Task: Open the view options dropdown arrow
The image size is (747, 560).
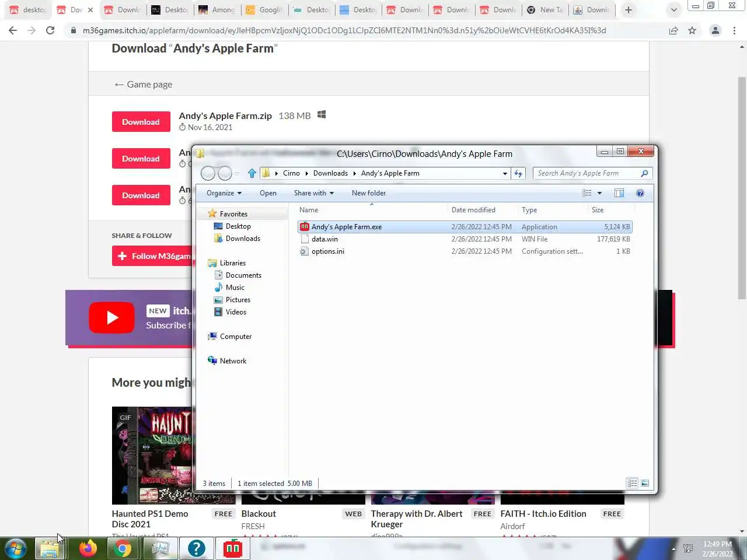Action: coord(599,193)
